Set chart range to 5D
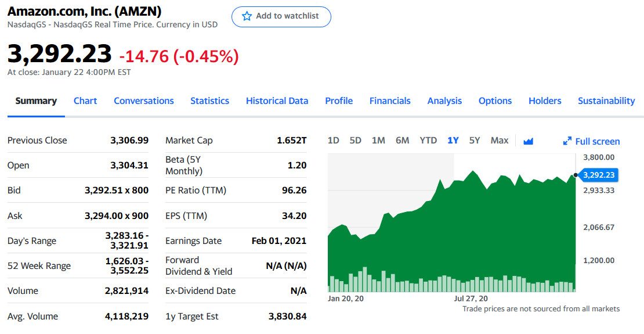644x334 pixels. tap(355, 140)
